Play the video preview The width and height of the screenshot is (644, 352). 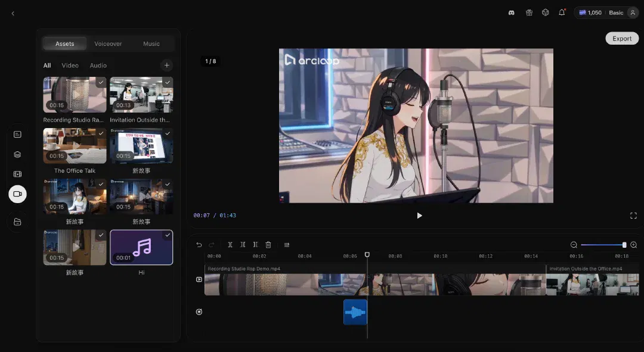click(419, 216)
